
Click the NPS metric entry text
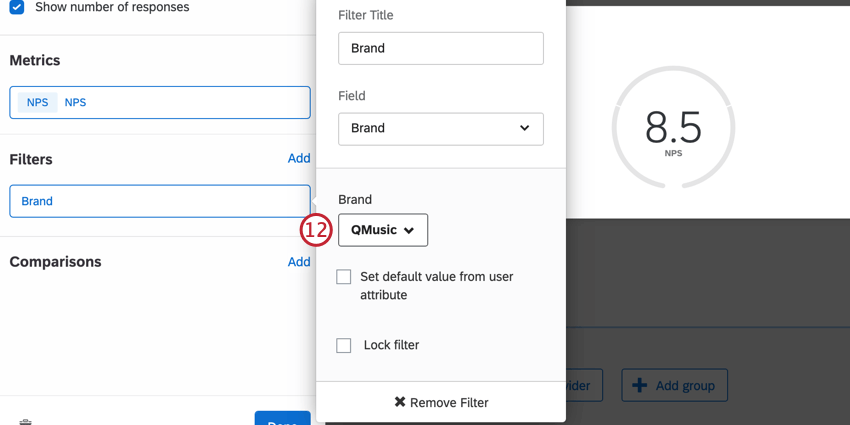click(x=75, y=102)
